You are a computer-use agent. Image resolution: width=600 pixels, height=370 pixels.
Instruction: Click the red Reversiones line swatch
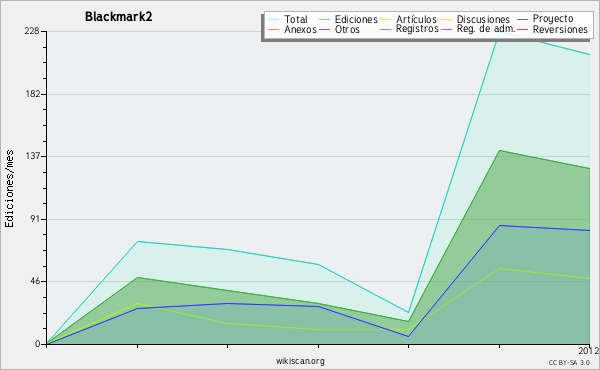(x=523, y=29)
